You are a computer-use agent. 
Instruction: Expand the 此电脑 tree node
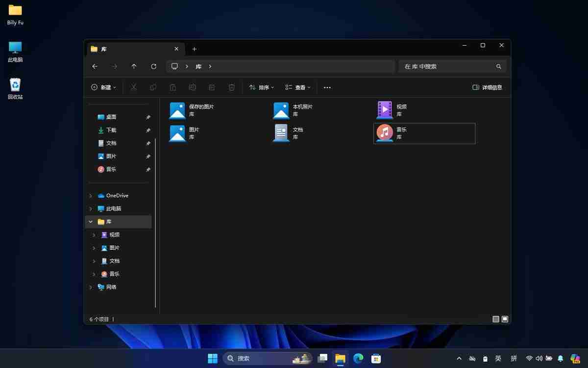(90, 209)
